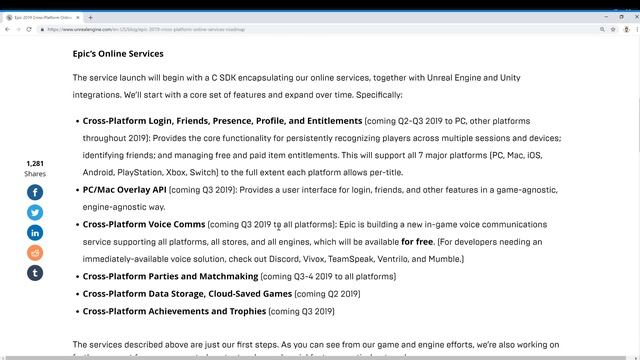Image resolution: width=640 pixels, height=360 pixels.
Task: Click the 'Epic's Online Services' heading
Action: tap(118, 54)
